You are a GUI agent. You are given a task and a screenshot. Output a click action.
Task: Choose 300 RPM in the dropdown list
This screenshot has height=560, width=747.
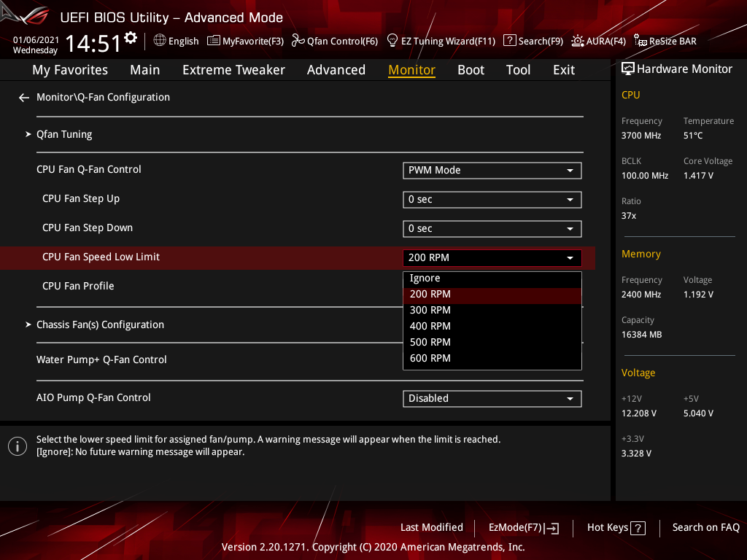tap(492, 310)
